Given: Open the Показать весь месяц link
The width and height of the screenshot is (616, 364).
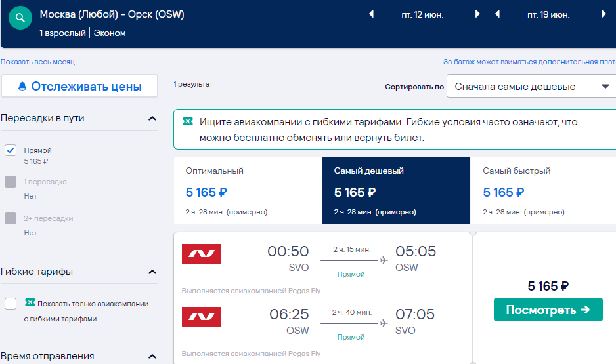Looking at the screenshot, I should point(37,62).
